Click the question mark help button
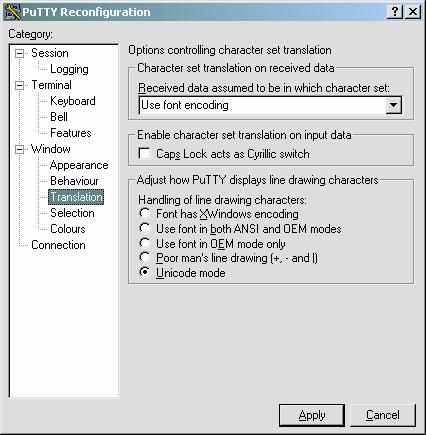Image resolution: width=426 pixels, height=435 pixels. tap(395, 12)
